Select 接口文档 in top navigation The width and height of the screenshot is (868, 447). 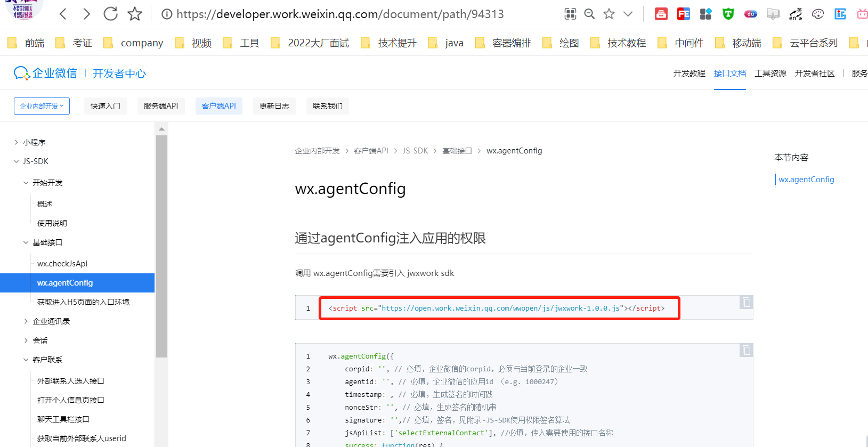(730, 74)
